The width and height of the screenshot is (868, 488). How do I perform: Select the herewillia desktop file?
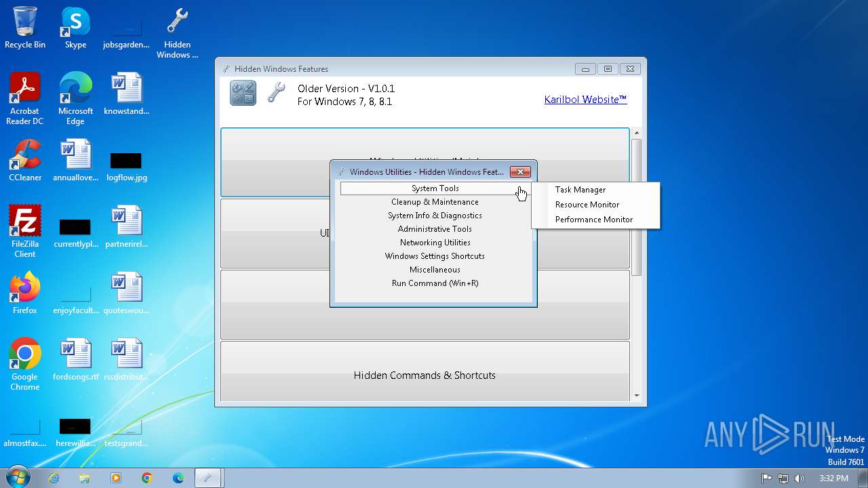pyautogui.click(x=75, y=432)
